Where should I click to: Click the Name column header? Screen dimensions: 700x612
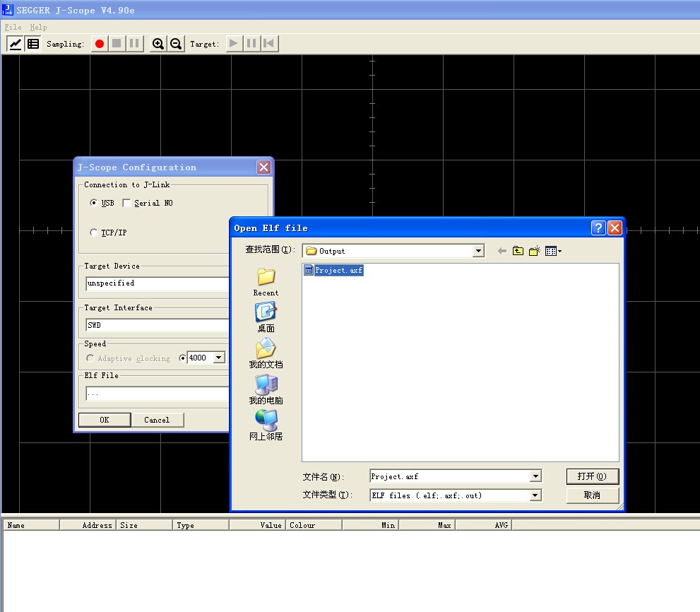31,525
